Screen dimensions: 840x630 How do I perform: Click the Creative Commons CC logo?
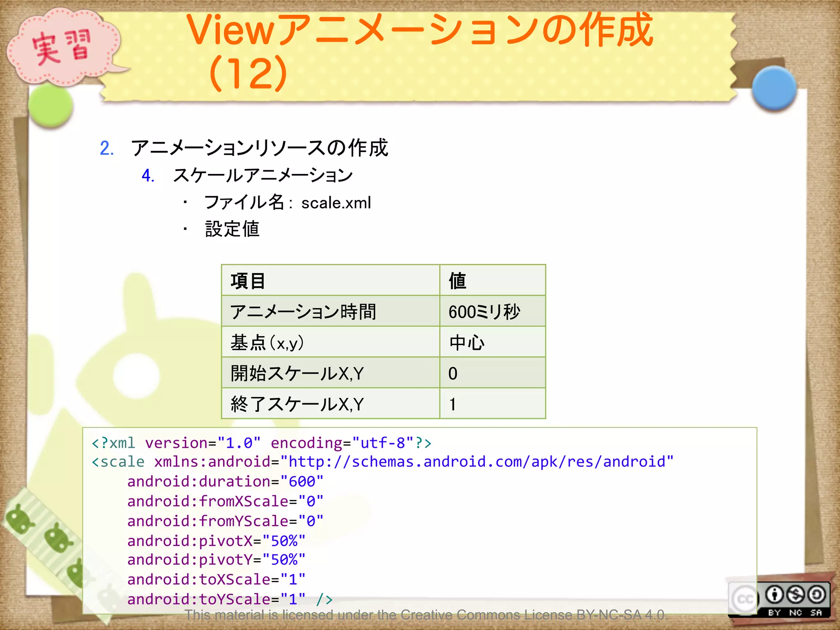744,599
